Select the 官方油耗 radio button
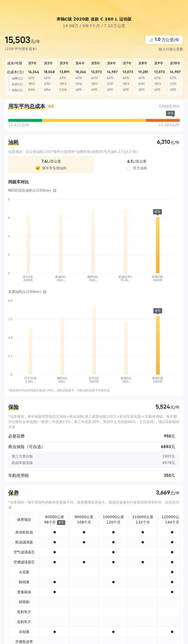The image size is (188, 644). (x=129, y=168)
